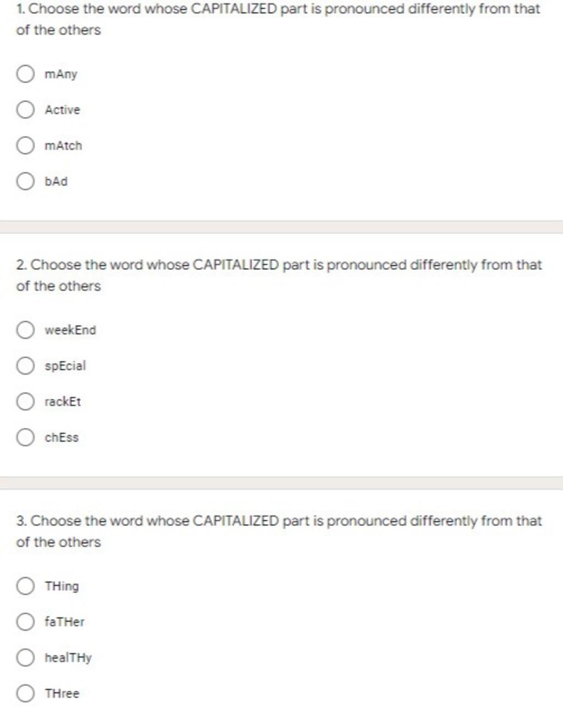The image size is (563, 728).
Task: Click question 1 prompt text
Action: click(x=278, y=19)
